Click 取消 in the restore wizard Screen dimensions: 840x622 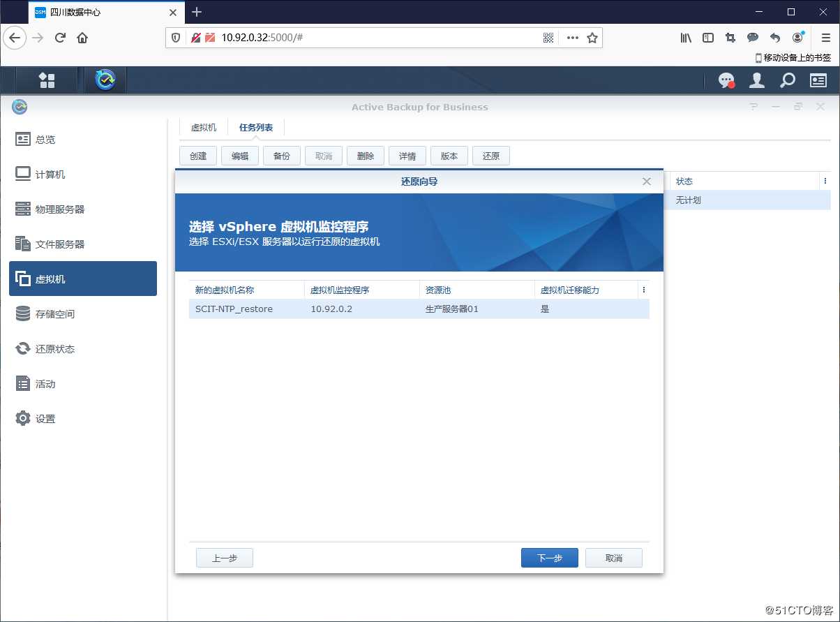click(614, 558)
